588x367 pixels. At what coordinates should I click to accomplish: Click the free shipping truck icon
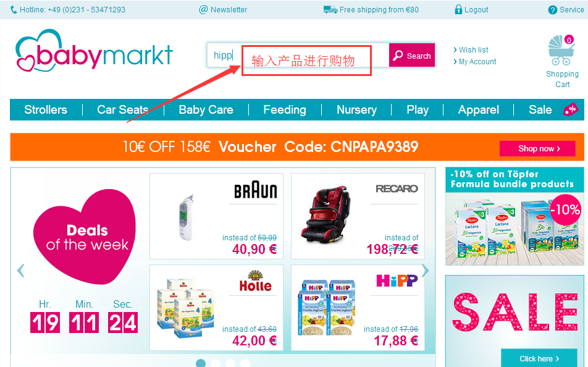coord(330,9)
